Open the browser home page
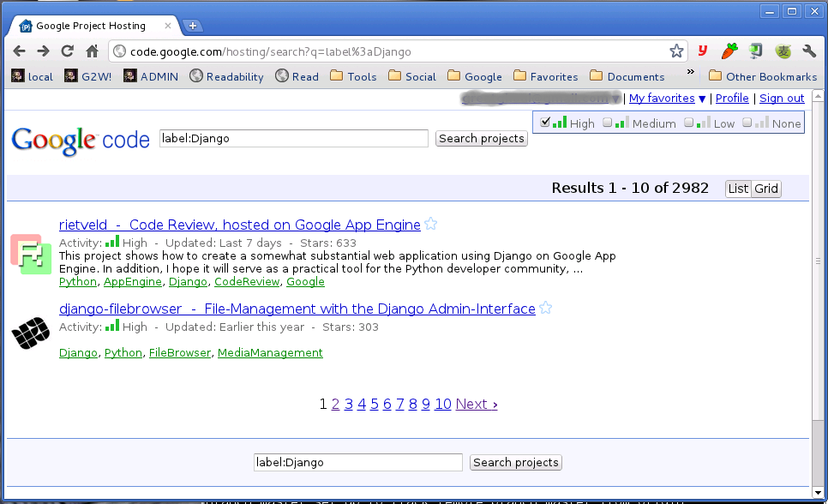The height and width of the screenshot is (504, 828). click(92, 51)
